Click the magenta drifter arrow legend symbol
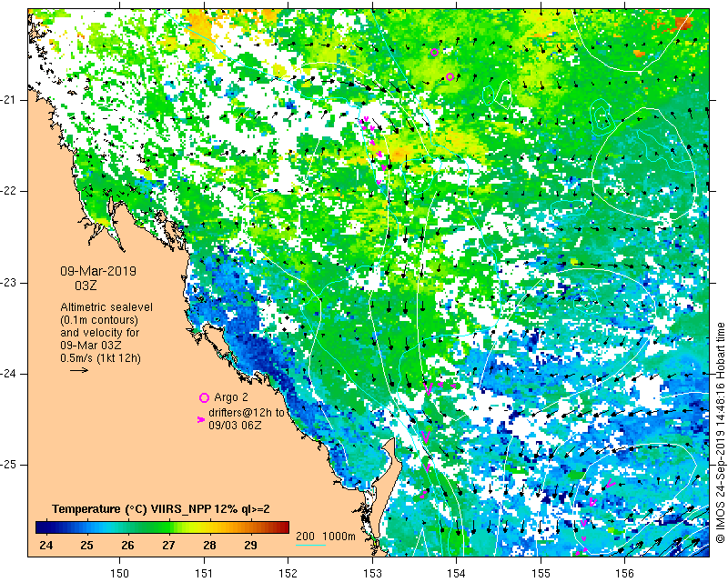 200,419
